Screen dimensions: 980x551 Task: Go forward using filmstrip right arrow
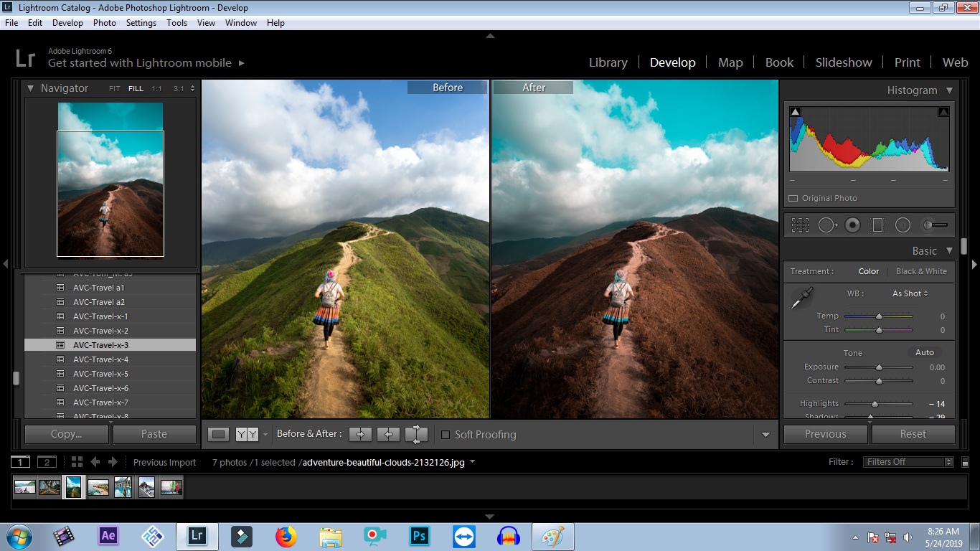pos(114,462)
